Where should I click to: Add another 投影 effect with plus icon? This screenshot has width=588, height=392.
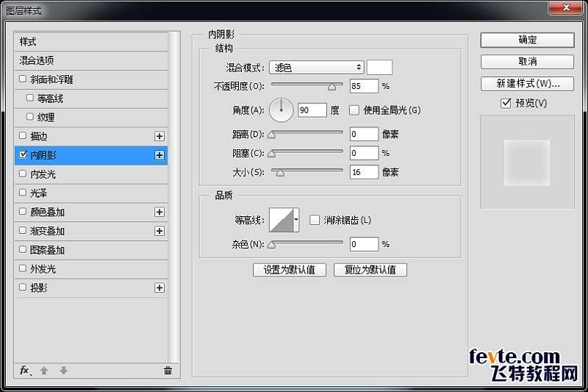[159, 288]
